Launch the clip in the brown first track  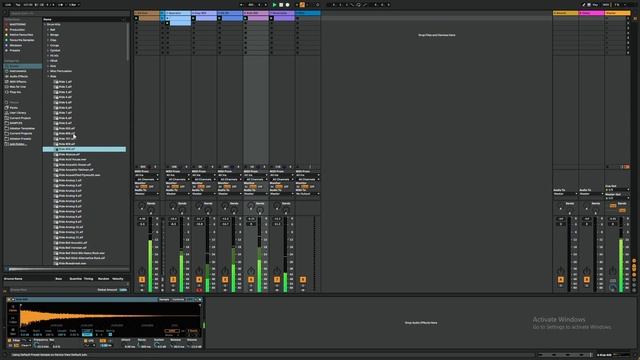(136, 18)
